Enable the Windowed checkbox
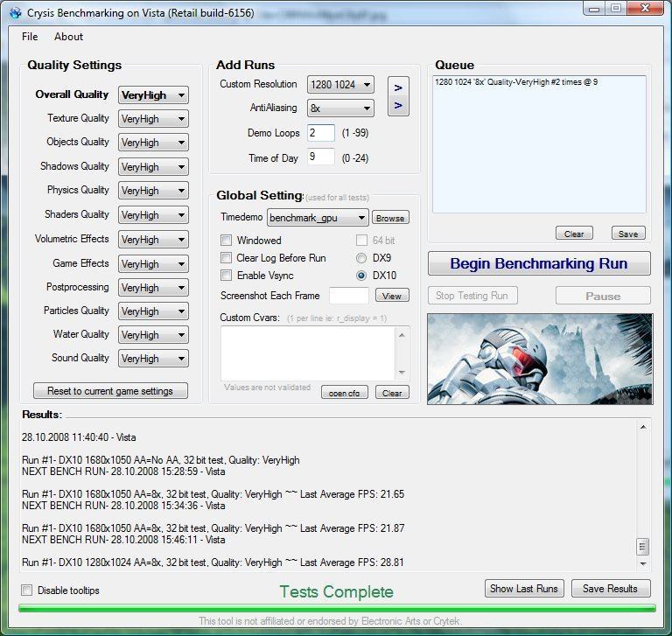672x636 pixels. pos(226,240)
